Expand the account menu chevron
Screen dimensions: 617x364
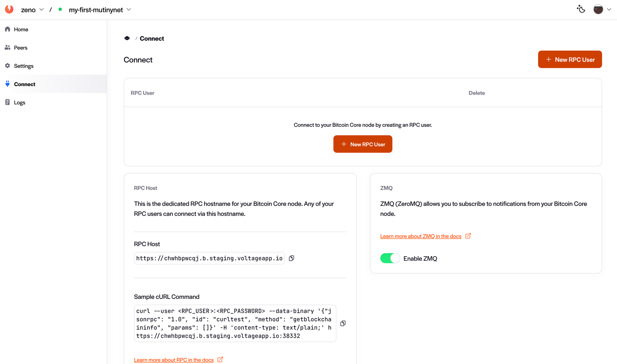coord(609,9)
